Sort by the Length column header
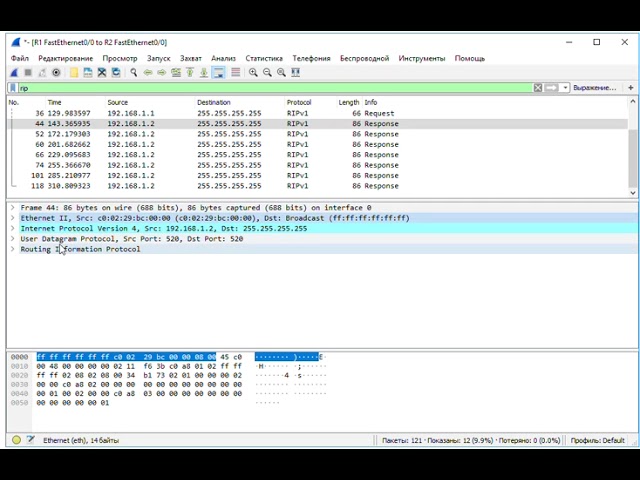640x480 pixels. click(x=349, y=102)
